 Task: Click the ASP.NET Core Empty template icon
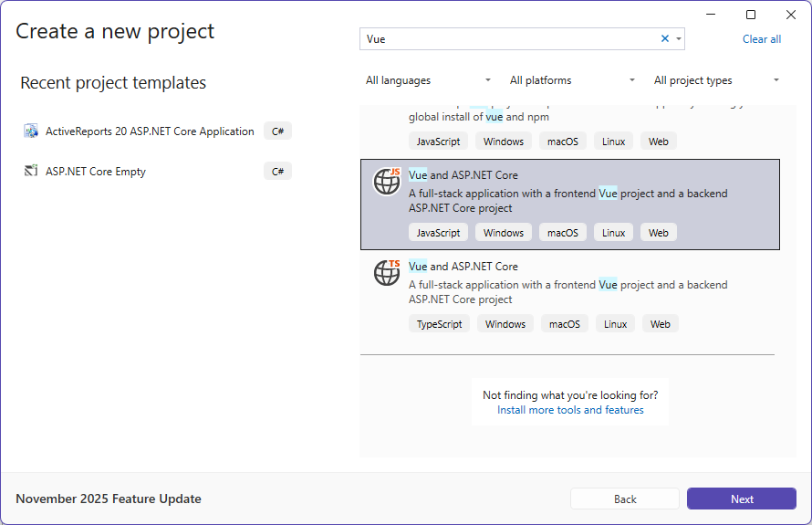coord(31,172)
